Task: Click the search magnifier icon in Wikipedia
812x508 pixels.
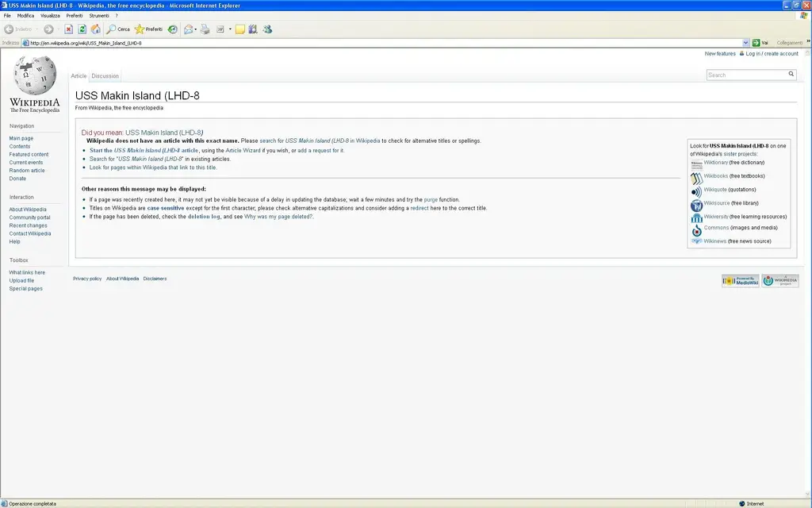Action: [791, 74]
